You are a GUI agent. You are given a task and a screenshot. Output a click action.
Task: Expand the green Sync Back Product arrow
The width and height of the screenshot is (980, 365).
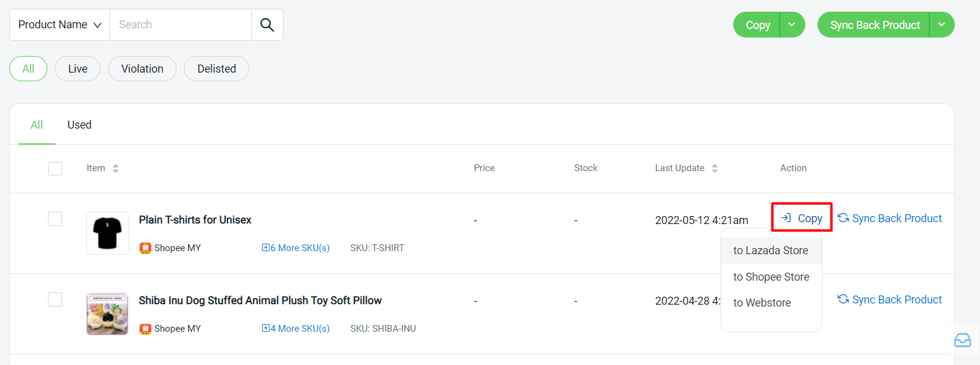click(x=941, y=25)
